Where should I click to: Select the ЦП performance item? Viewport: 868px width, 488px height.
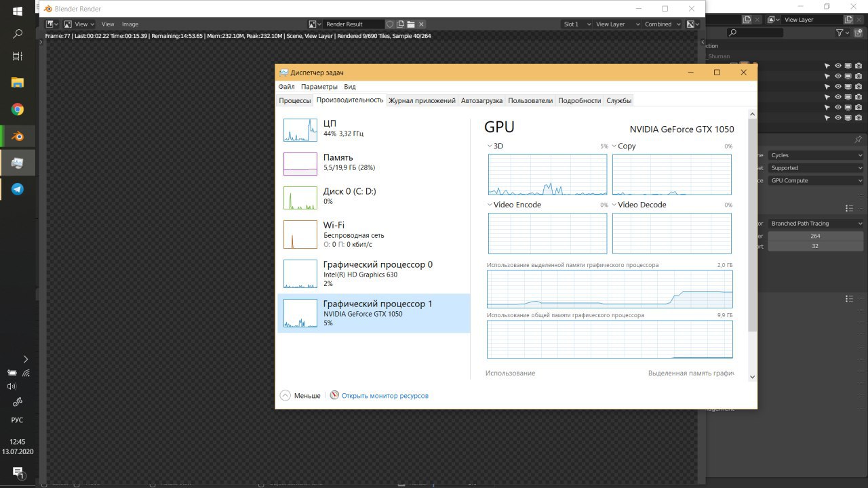pos(374,129)
